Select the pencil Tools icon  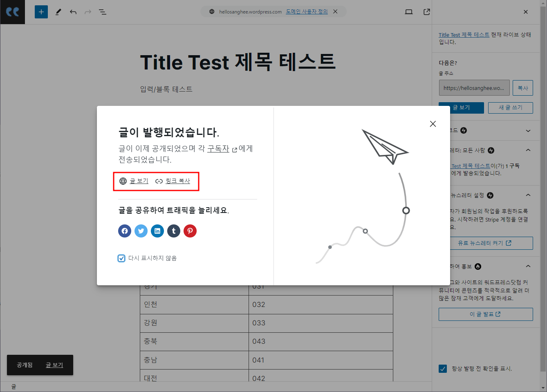58,12
